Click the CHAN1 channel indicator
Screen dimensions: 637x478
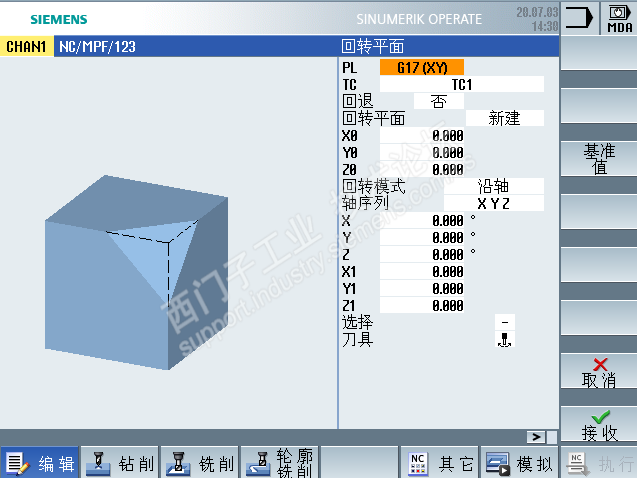(x=26, y=46)
